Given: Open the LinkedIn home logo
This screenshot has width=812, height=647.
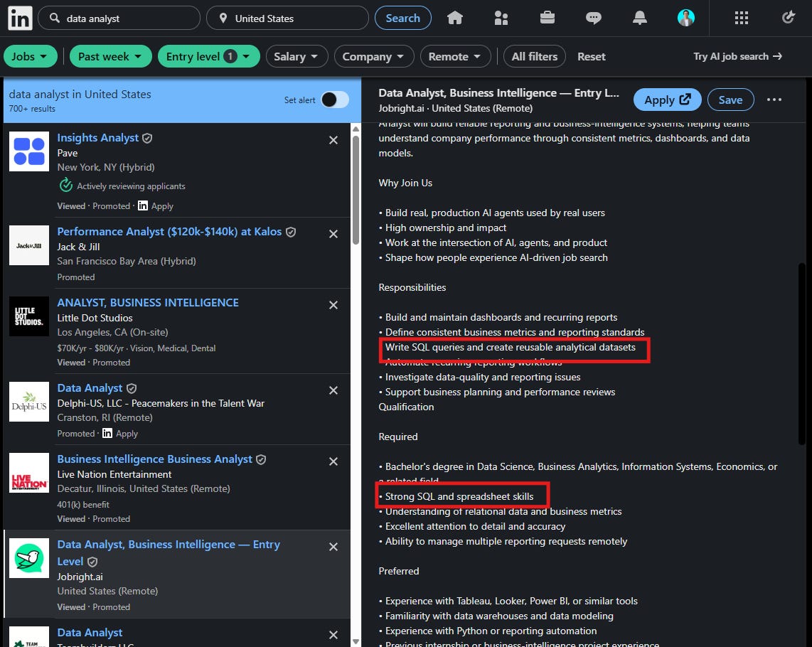Looking at the screenshot, I should point(20,18).
